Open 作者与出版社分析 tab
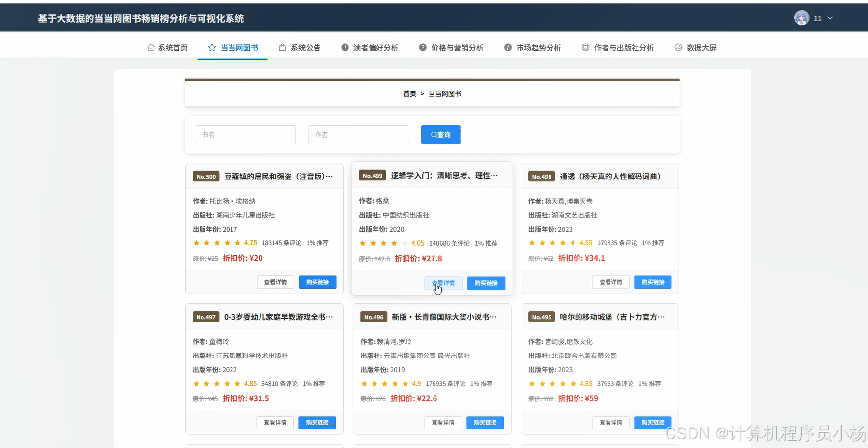868x448 pixels. [618, 47]
